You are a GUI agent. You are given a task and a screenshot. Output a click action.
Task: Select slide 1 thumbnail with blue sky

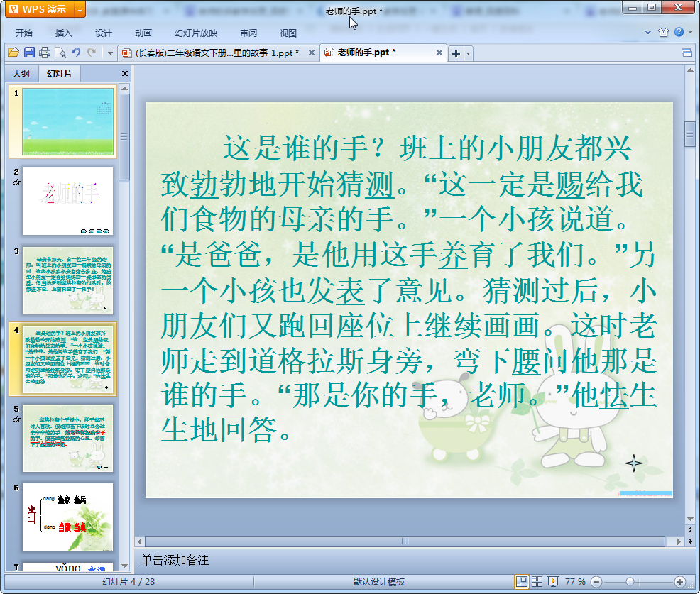(x=68, y=121)
